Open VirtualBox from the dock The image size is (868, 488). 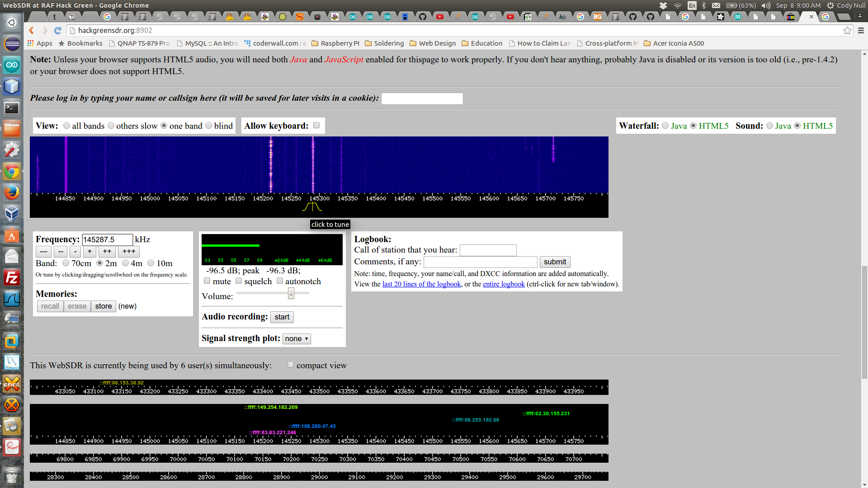pos(12,214)
